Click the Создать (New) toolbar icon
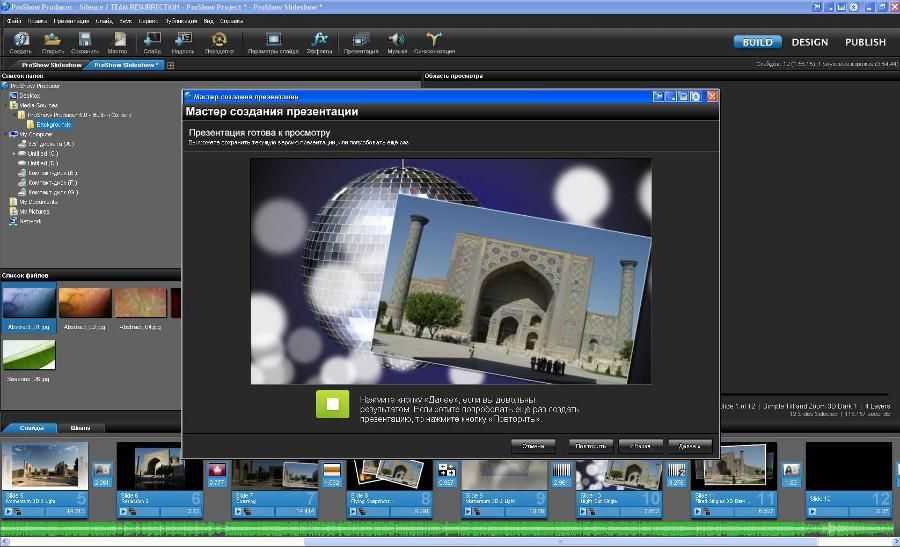 click(21, 40)
